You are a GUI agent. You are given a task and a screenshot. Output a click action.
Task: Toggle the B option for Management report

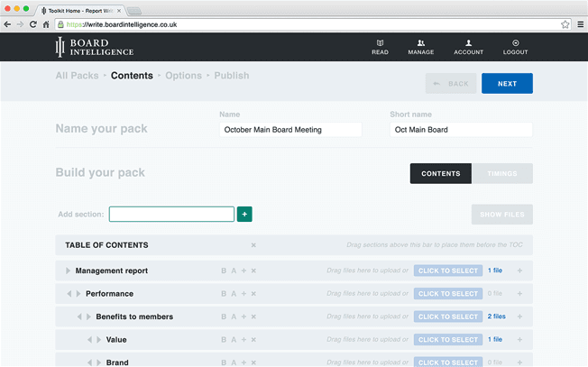pyautogui.click(x=224, y=271)
